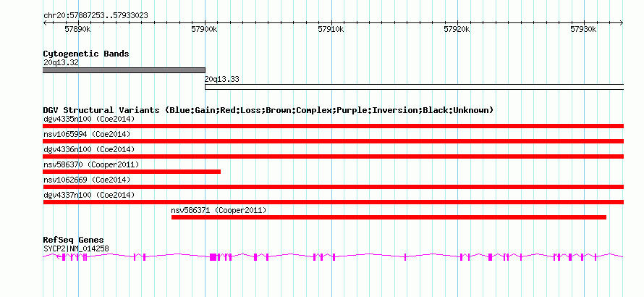Select the 20q13.33 band label
Image resolution: width=644 pixels, height=297 pixels.
pyautogui.click(x=222, y=80)
